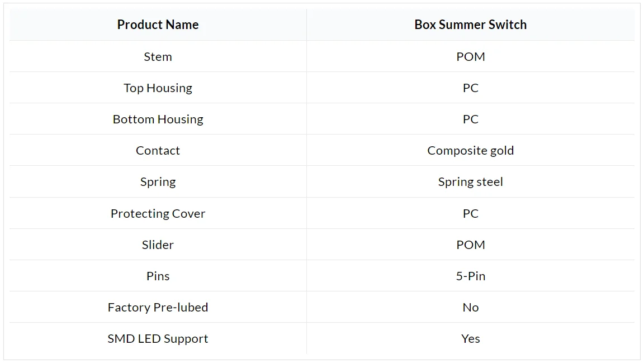Click the PC value beside Protecting Cover

(x=470, y=213)
